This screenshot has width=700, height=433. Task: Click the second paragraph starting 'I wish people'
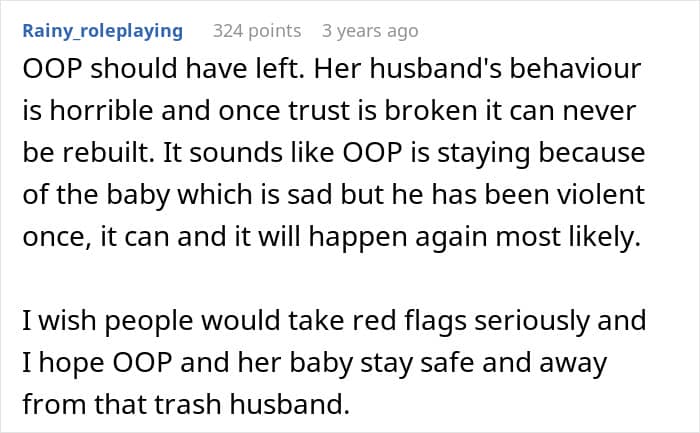pyautogui.click(x=328, y=363)
